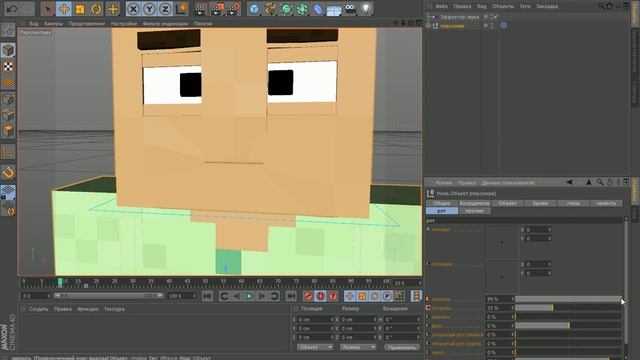Click stepper arrows of the 55 % field
This screenshot has width=640, height=360.
[x=513, y=308]
